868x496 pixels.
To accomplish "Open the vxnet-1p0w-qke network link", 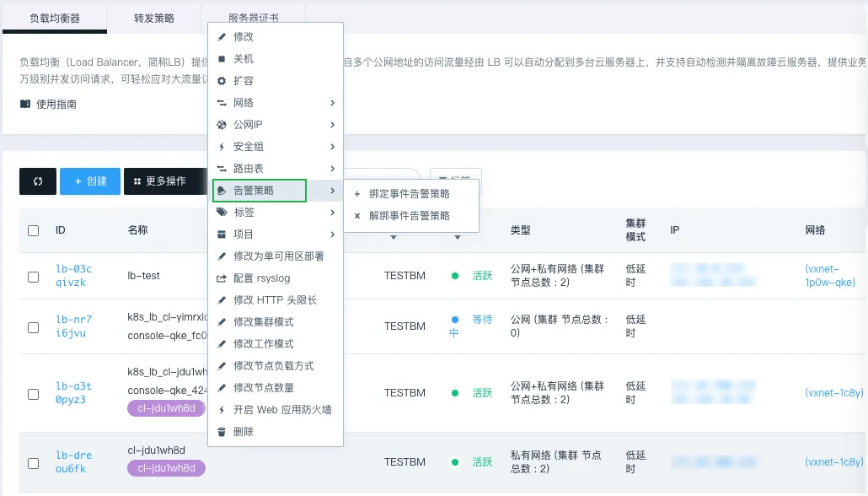I will point(829,276).
